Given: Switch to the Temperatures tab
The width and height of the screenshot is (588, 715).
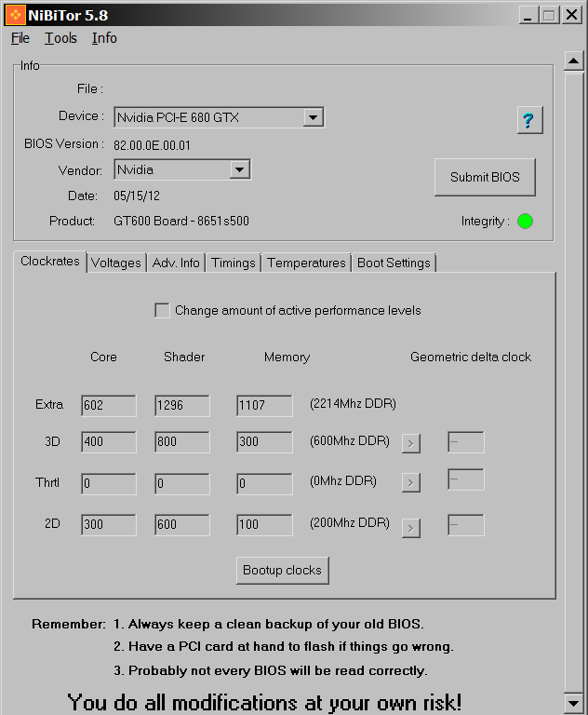Looking at the screenshot, I should click(x=306, y=263).
